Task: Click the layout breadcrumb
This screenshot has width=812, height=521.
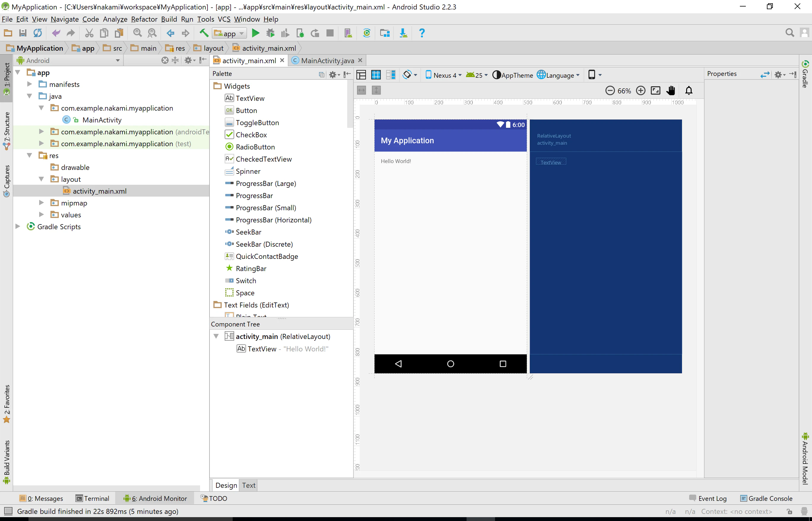Action: pyautogui.click(x=209, y=48)
